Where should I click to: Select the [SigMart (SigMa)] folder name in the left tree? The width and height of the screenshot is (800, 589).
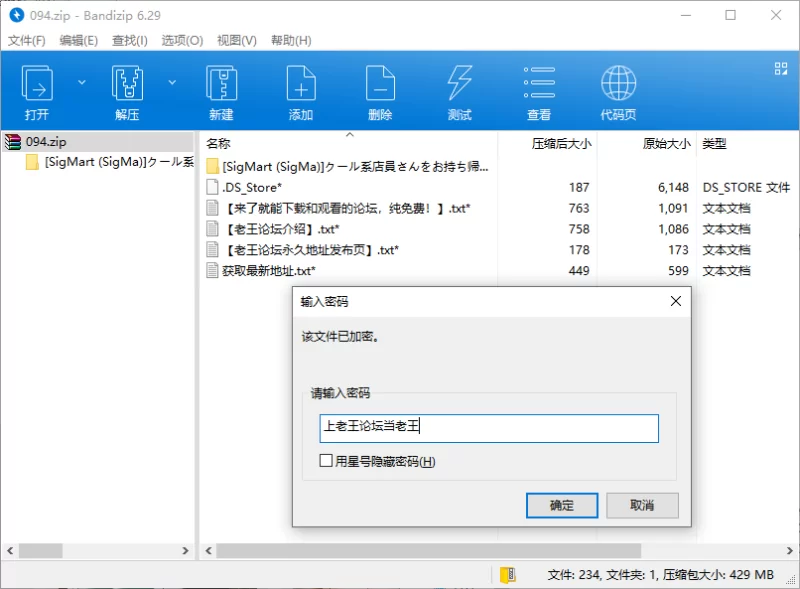119,162
